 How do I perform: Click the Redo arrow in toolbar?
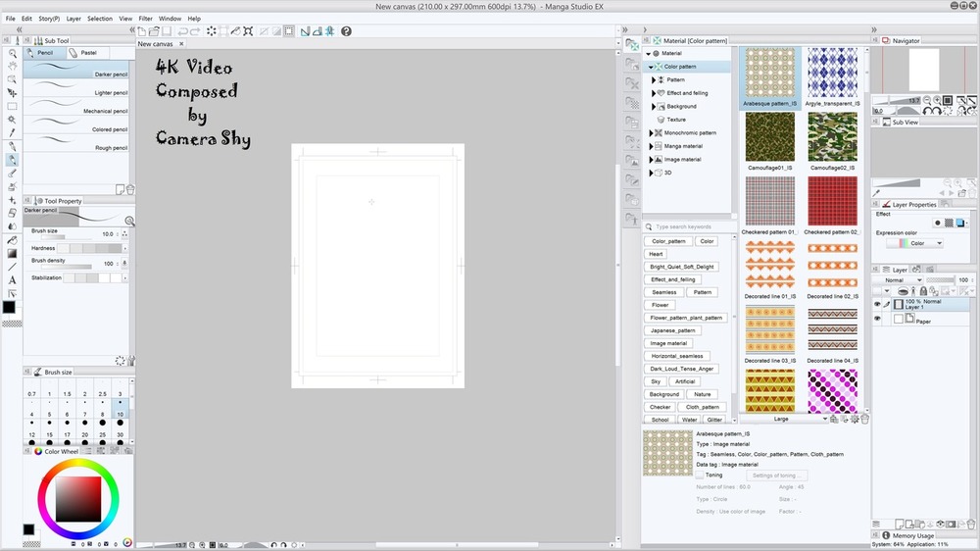195,31
